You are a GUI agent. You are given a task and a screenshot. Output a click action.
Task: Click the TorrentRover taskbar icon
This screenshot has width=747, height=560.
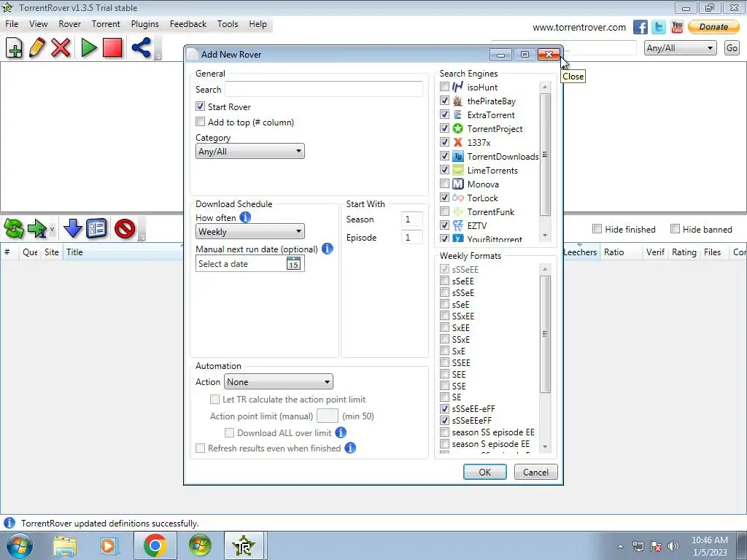(x=244, y=545)
